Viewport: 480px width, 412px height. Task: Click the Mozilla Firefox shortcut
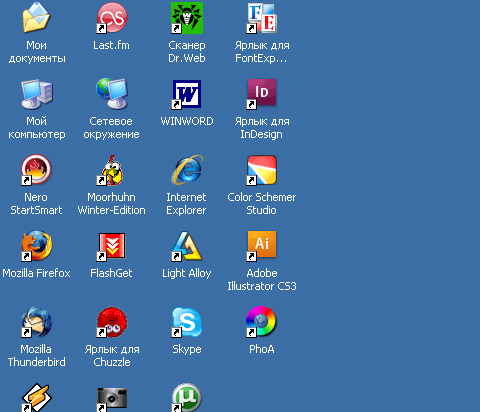click(x=36, y=246)
